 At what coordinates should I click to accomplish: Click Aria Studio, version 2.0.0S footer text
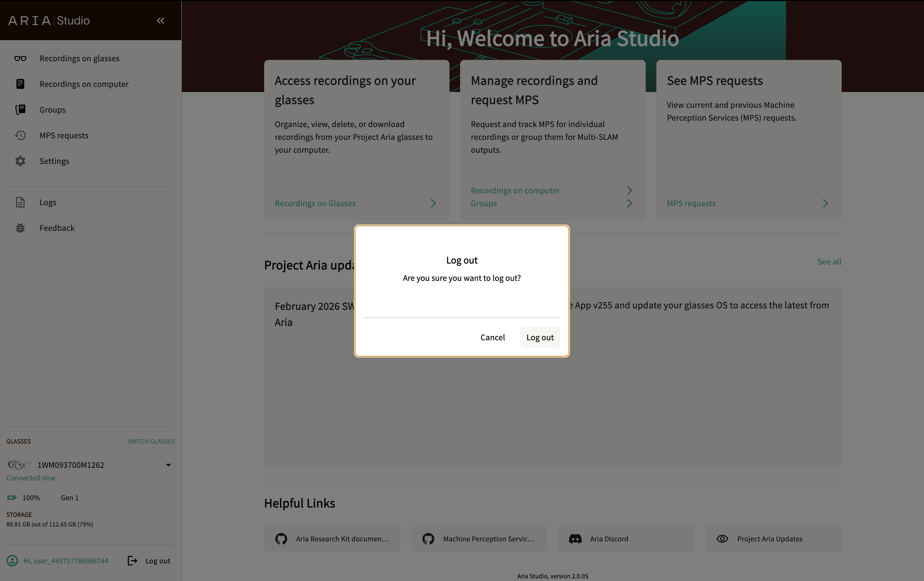pyautogui.click(x=553, y=576)
